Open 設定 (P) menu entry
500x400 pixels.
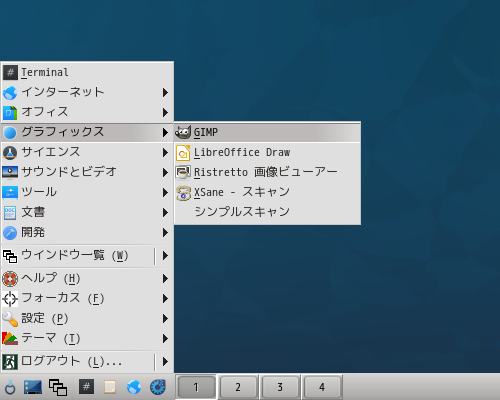[87, 318]
